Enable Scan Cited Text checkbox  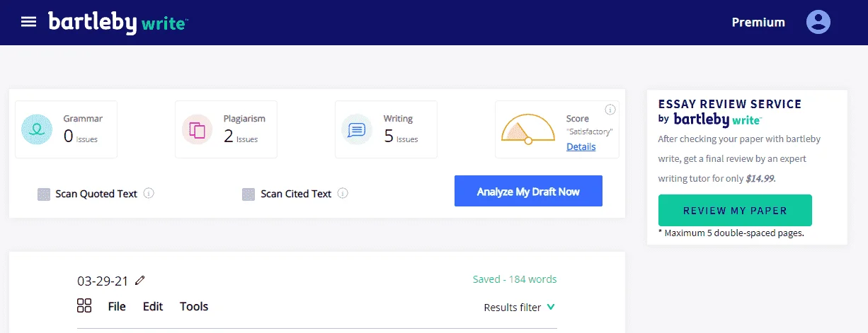(x=249, y=194)
